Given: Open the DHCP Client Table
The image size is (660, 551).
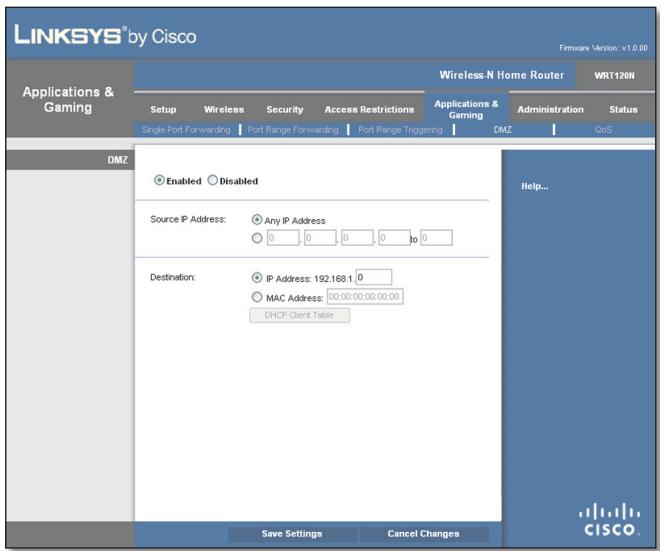Looking at the screenshot, I should pos(299,315).
